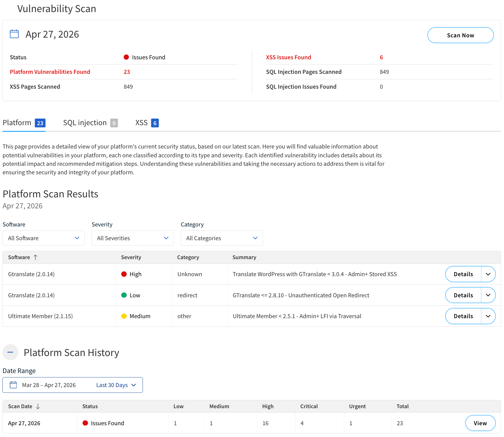Click the green Low severity dot
Screen dimensions: 504x437
124,295
